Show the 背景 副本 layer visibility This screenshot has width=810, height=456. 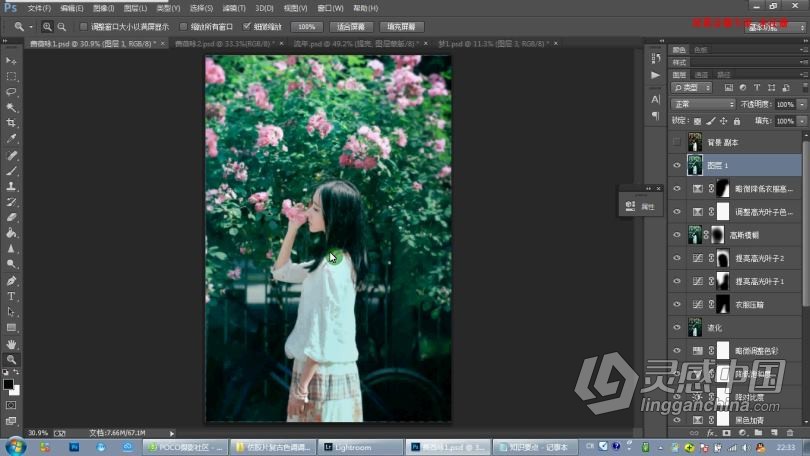pos(677,141)
